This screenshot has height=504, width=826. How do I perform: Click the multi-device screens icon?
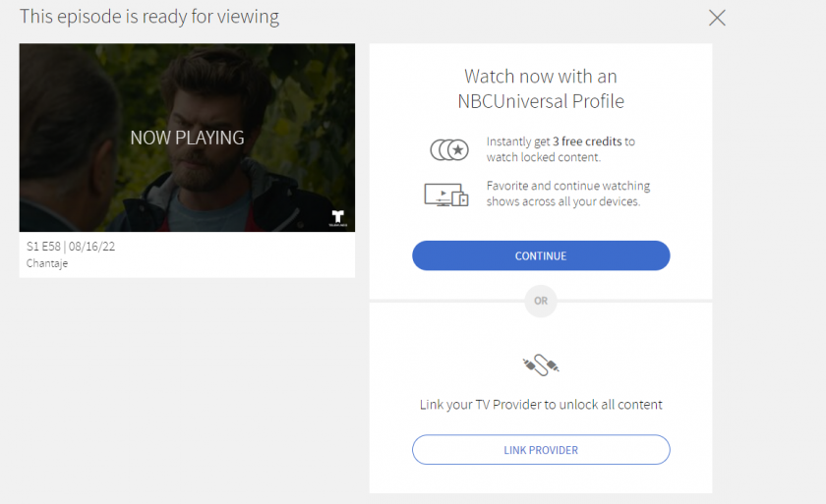pos(446,194)
